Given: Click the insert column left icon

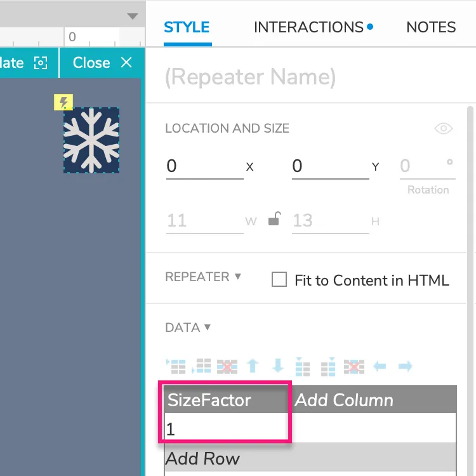Looking at the screenshot, I should click(x=303, y=366).
